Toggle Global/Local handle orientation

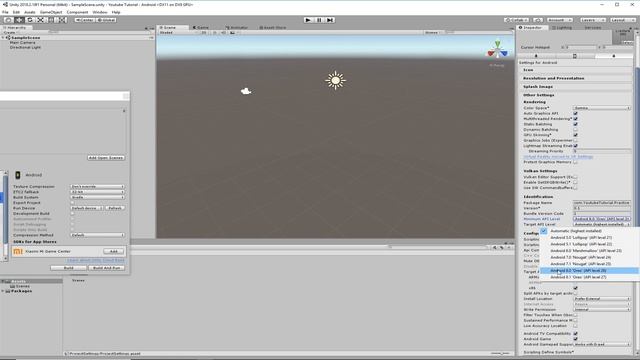click(106, 20)
